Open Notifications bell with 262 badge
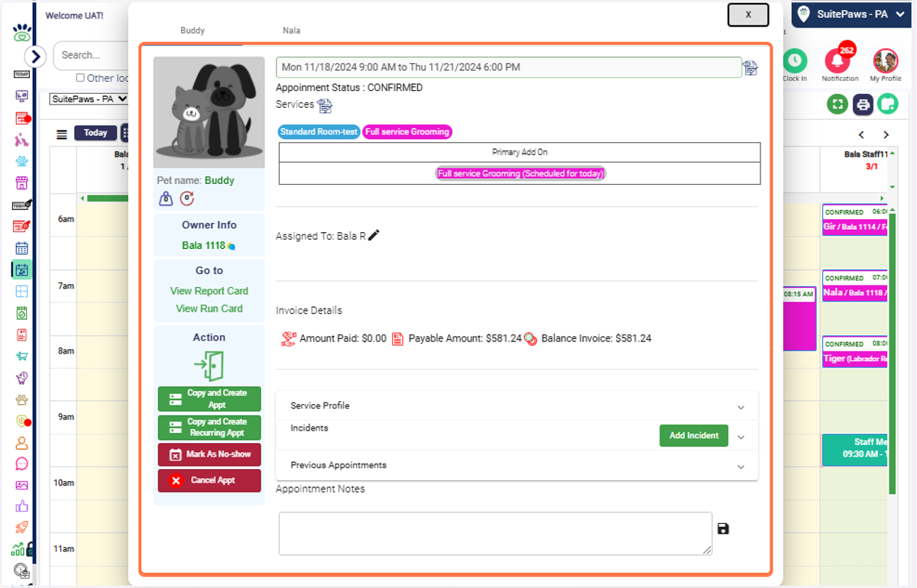Image resolution: width=917 pixels, height=588 pixels. [x=839, y=61]
